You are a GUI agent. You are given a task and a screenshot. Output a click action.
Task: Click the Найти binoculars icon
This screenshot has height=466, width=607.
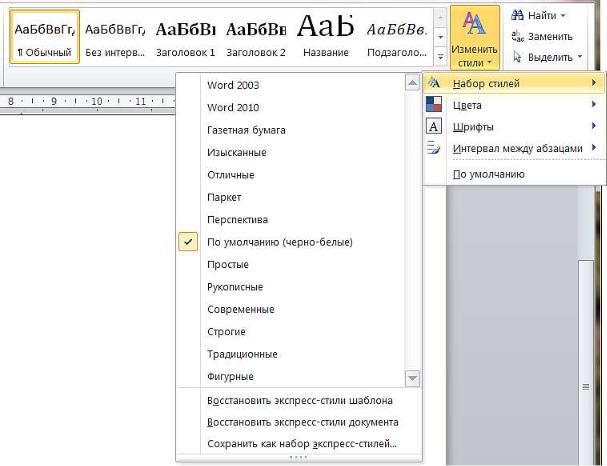[x=517, y=15]
